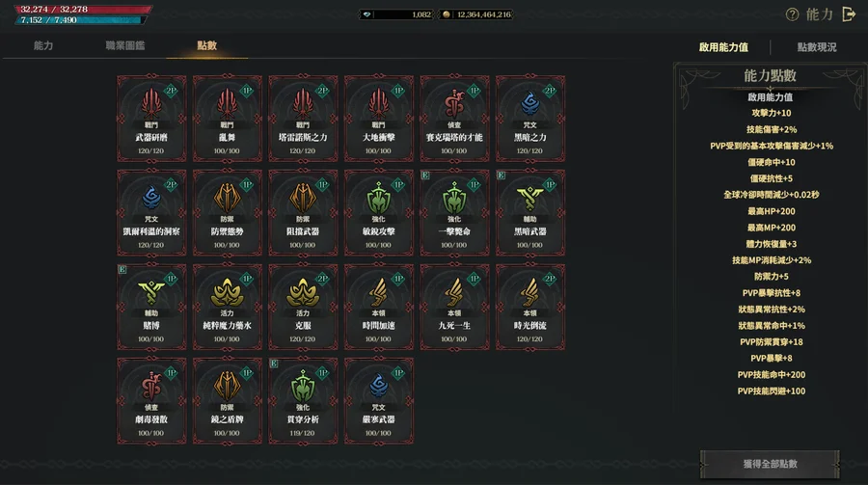Click the 亂舞 ability icon
Viewport: 868px width, 485px height.
227,103
